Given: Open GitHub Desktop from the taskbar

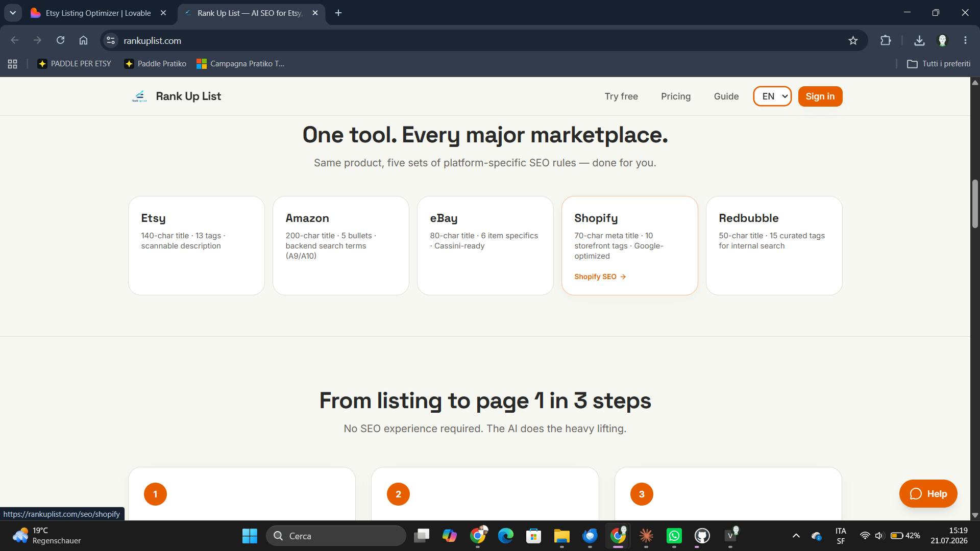Looking at the screenshot, I should click(x=702, y=536).
